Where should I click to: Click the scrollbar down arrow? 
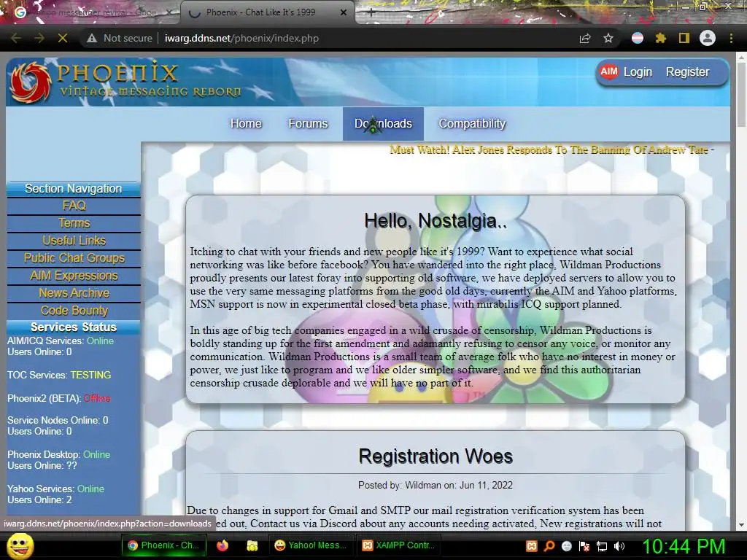(741, 525)
